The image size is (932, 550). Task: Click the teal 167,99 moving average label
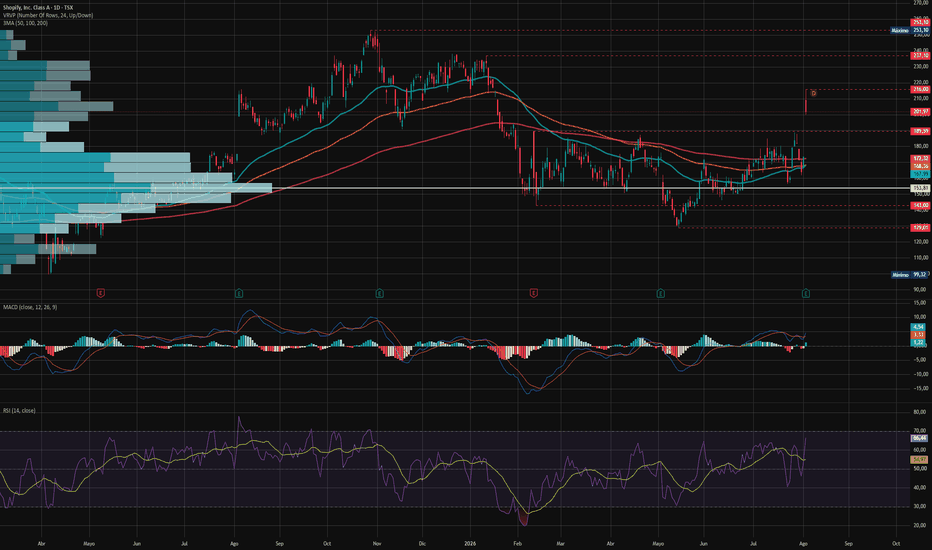point(920,174)
